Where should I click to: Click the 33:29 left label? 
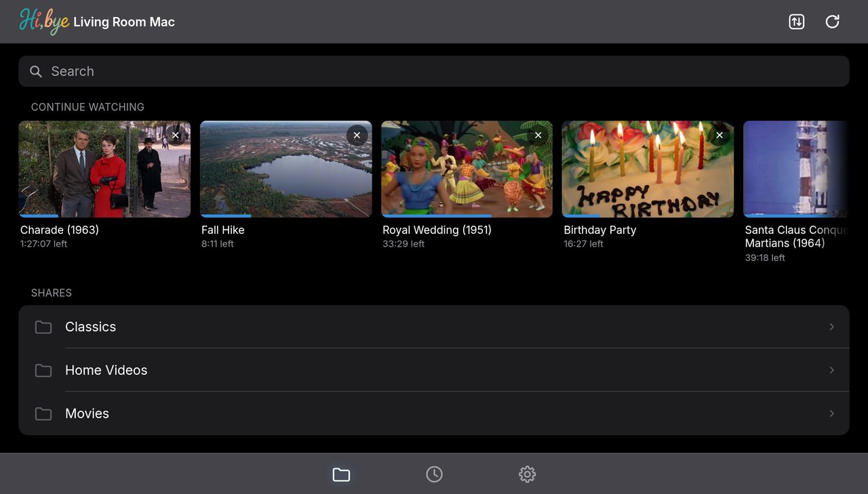(403, 244)
